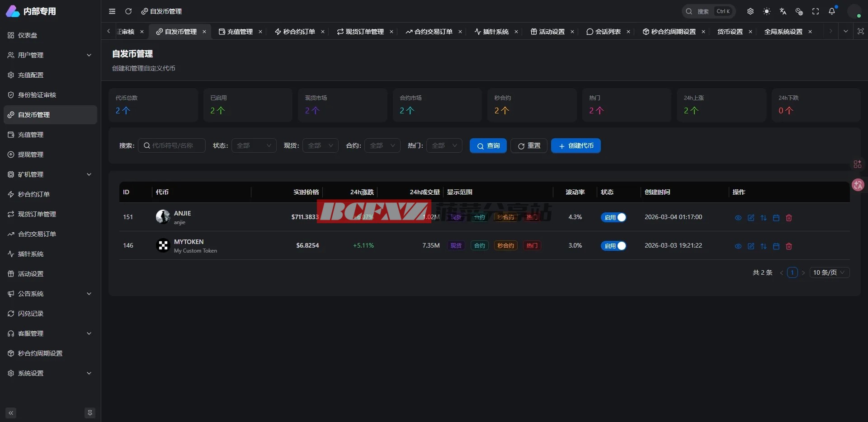The width and height of the screenshot is (868, 422).
Task: Expand the 用户管理 sidebar menu
Action: tap(50, 55)
